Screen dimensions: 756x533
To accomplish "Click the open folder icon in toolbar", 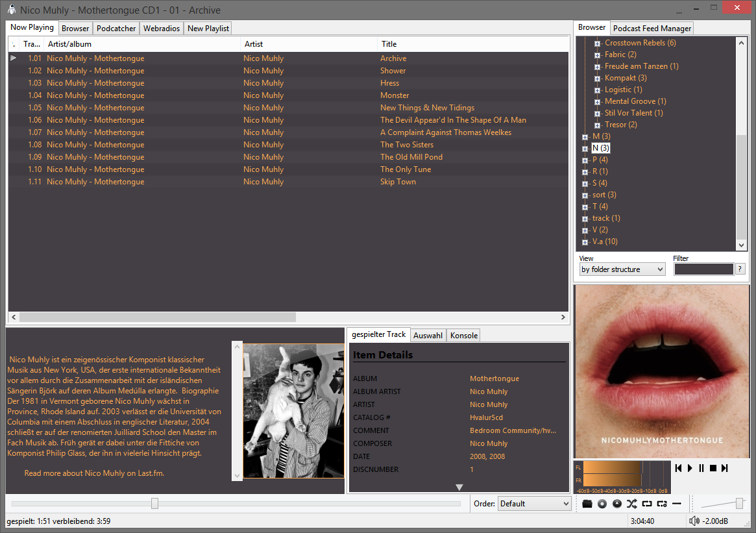I will coord(587,504).
